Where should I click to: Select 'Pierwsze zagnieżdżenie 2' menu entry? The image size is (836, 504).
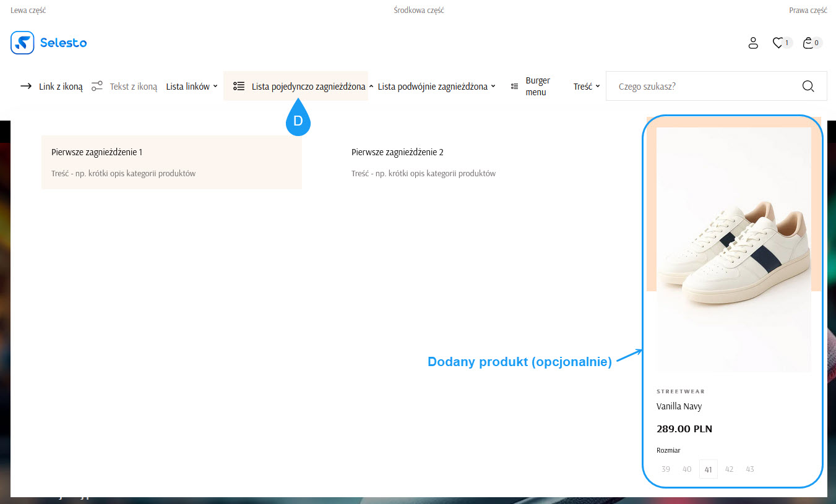398,152
